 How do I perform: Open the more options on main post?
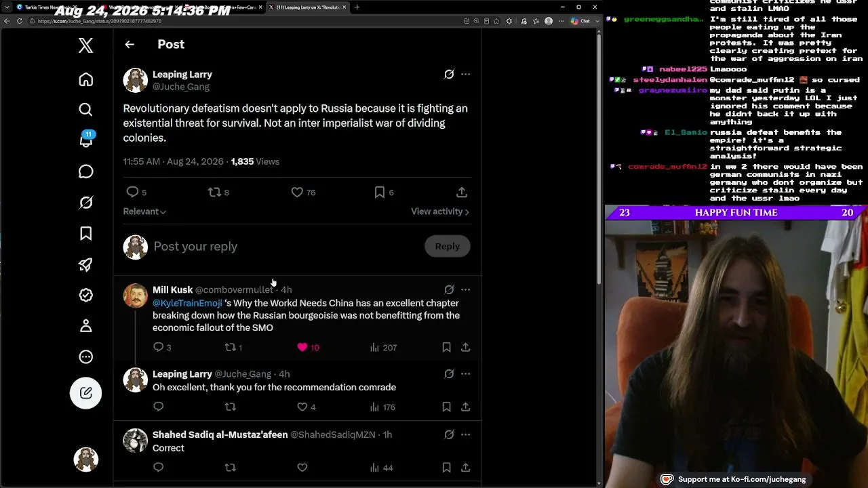465,75
